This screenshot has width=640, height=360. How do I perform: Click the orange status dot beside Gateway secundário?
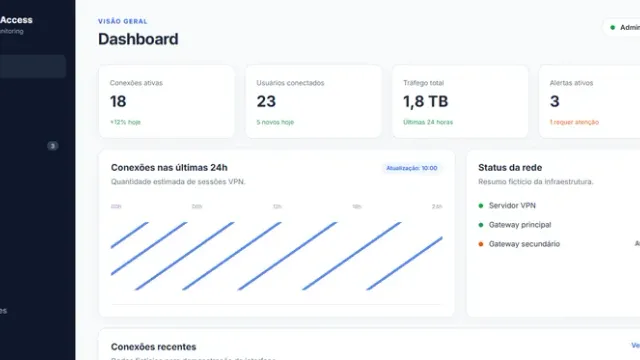481,244
